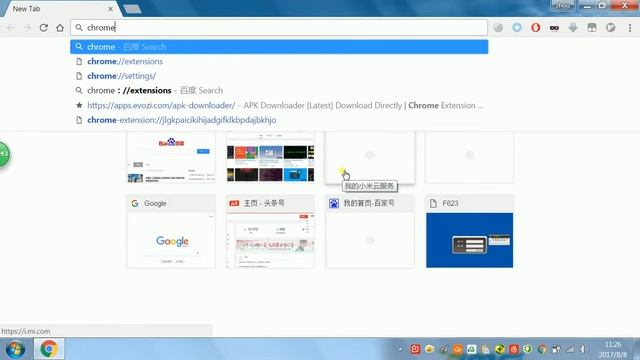Open a new tab with the tab-strip button

coord(132,9)
